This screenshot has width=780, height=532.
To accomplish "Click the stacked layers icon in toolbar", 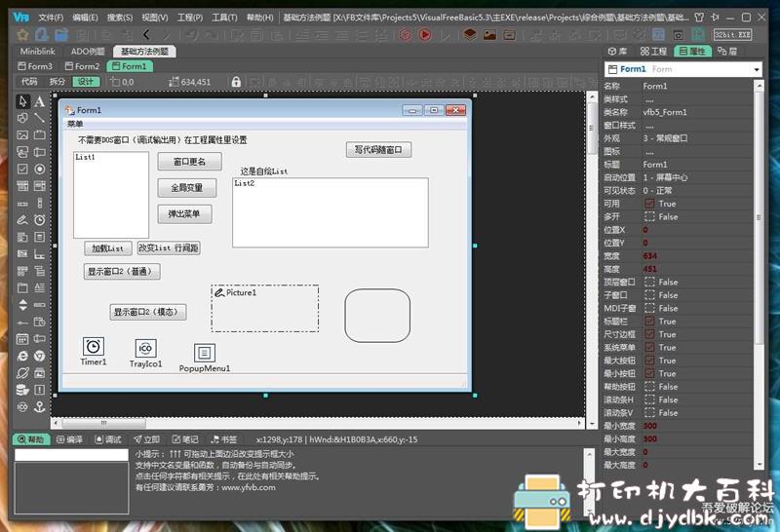I will click(470, 34).
